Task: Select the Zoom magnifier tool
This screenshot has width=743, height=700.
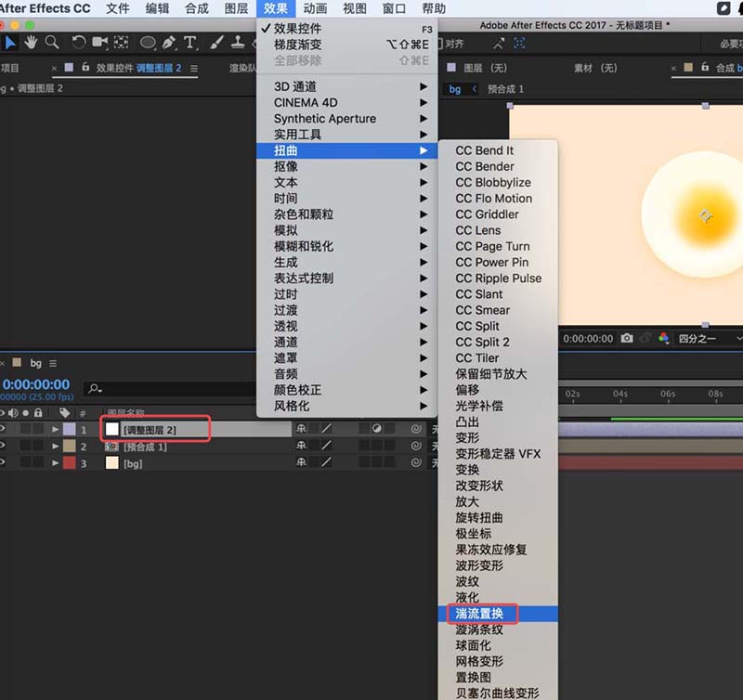Action: pos(52,43)
